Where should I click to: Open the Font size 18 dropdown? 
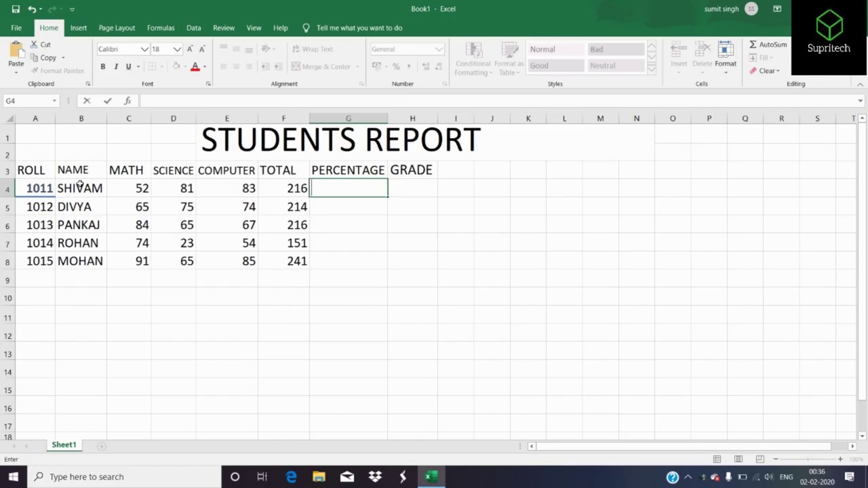point(177,49)
